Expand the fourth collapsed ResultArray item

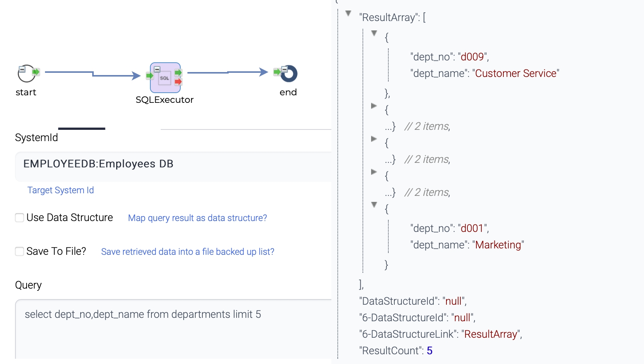coord(374,172)
